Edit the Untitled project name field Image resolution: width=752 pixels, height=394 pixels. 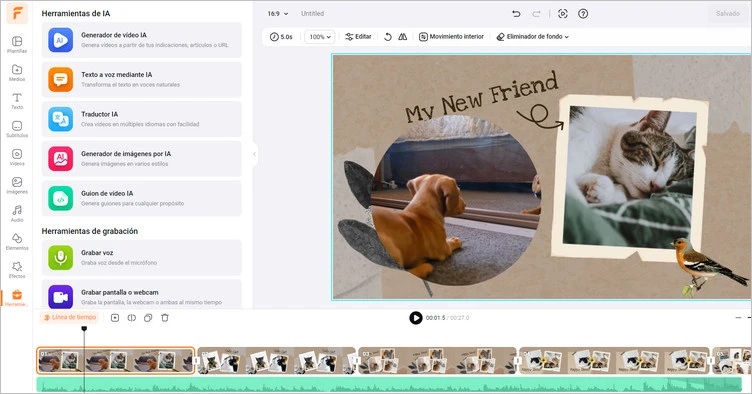coord(312,13)
